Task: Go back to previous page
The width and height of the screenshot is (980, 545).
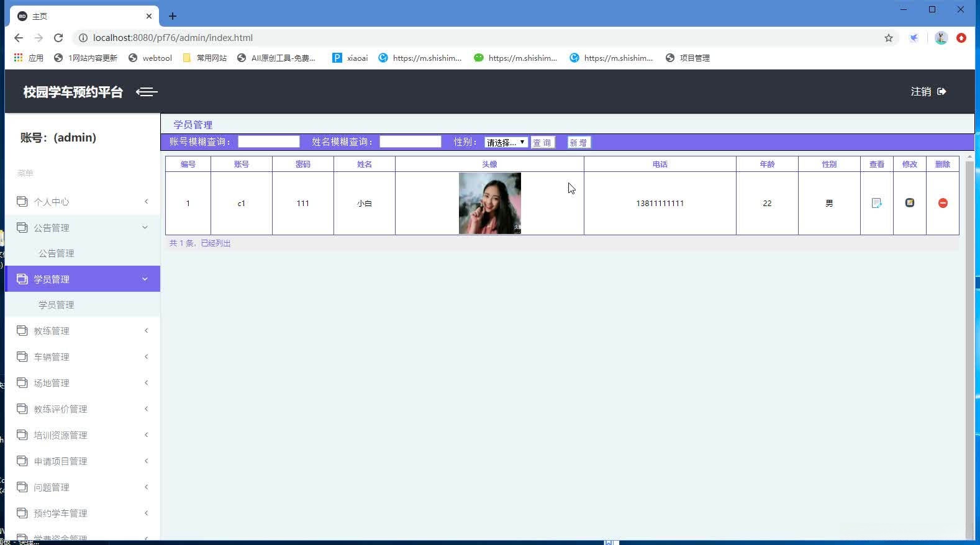Action: tap(19, 38)
